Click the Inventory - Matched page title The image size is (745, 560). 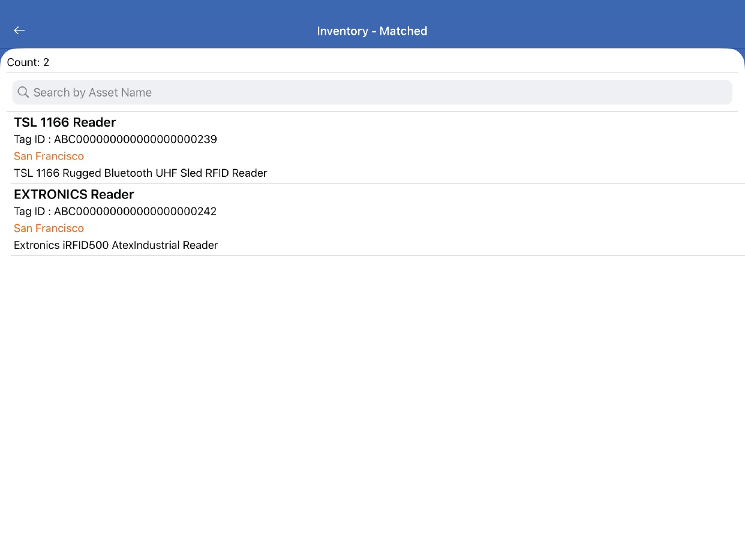372,31
